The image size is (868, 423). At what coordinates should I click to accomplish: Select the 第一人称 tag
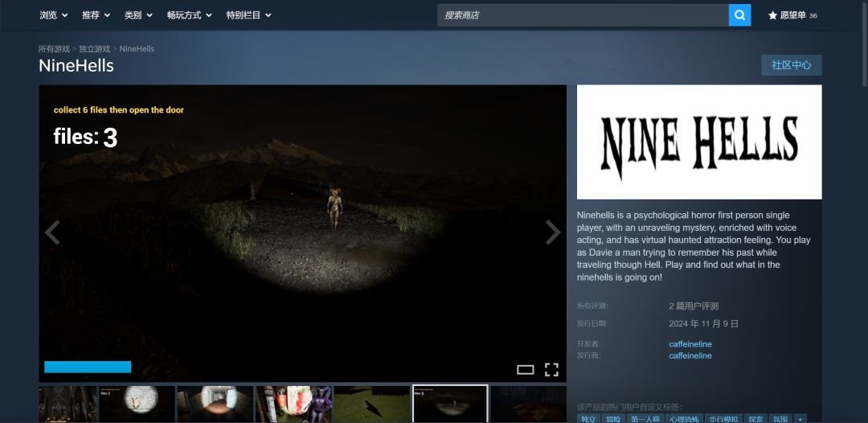[x=645, y=418]
